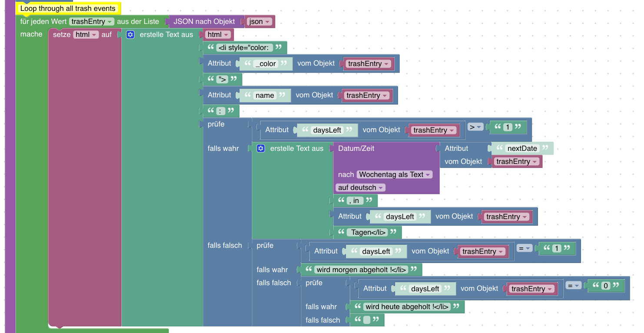Edit daysLeft field in the '= 1' condition
644x333 pixels.
click(376, 252)
